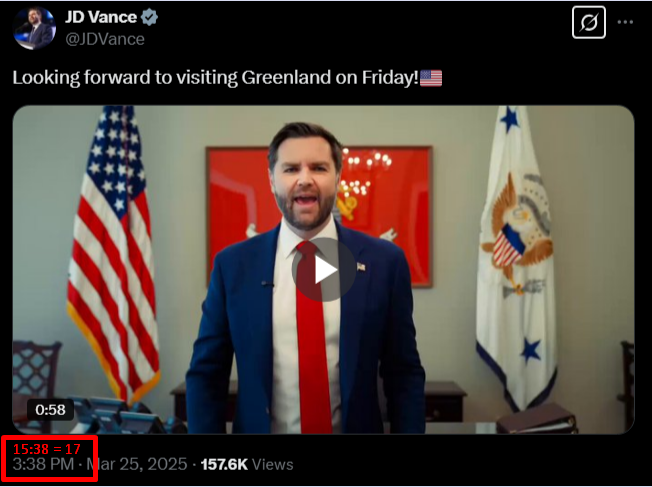The width and height of the screenshot is (652, 487).
Task: Click the JD Vance display name
Action: click(101, 17)
